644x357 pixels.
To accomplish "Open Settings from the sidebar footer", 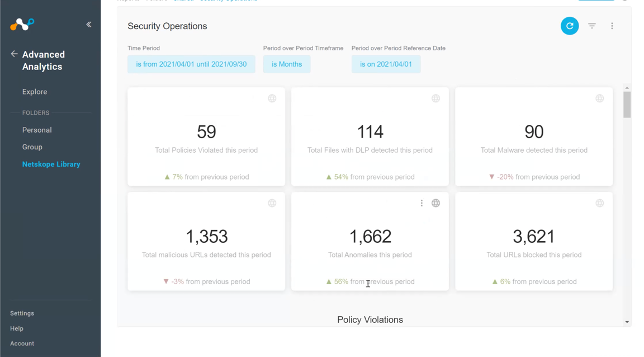I will click(x=22, y=313).
